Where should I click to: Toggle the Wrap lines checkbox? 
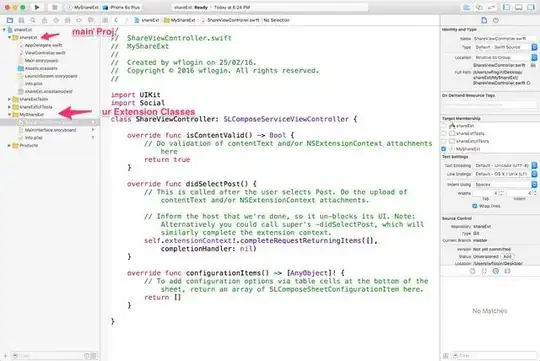coord(475,206)
